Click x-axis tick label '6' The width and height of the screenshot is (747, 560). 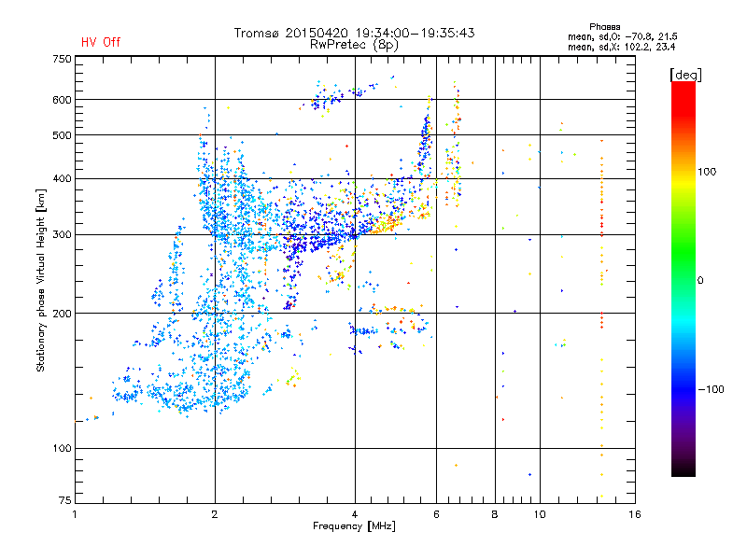[436, 514]
